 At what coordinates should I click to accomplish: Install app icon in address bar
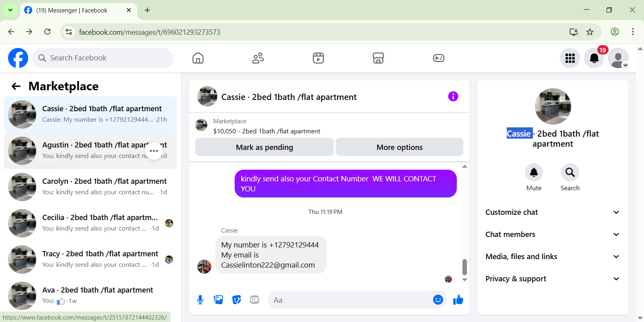tap(574, 32)
